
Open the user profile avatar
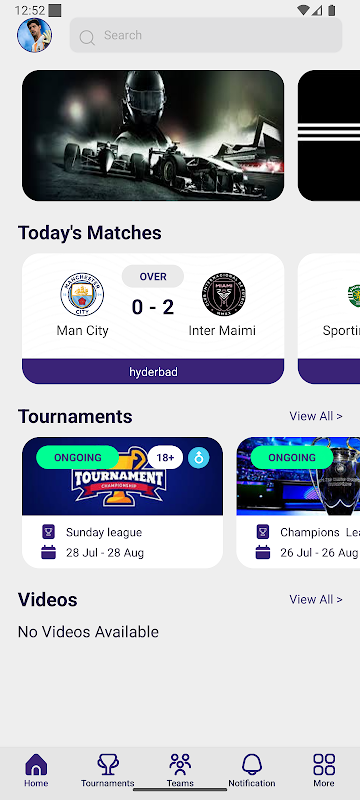[x=35, y=35]
